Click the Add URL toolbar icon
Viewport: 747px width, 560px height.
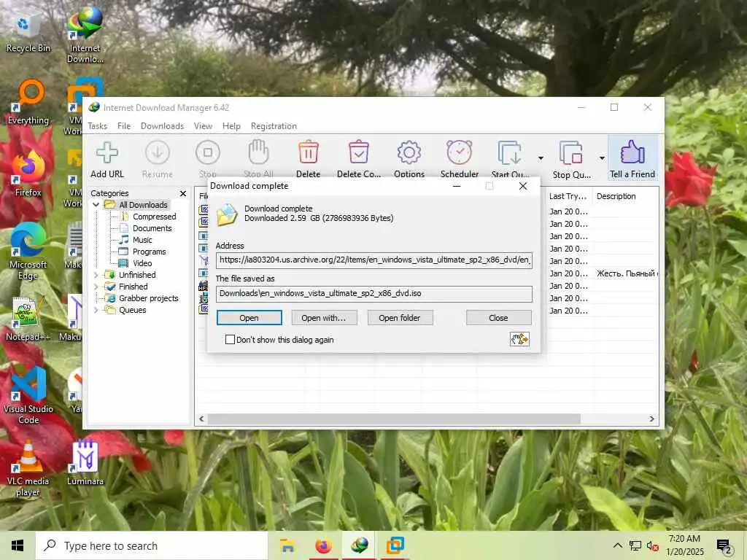pyautogui.click(x=107, y=153)
